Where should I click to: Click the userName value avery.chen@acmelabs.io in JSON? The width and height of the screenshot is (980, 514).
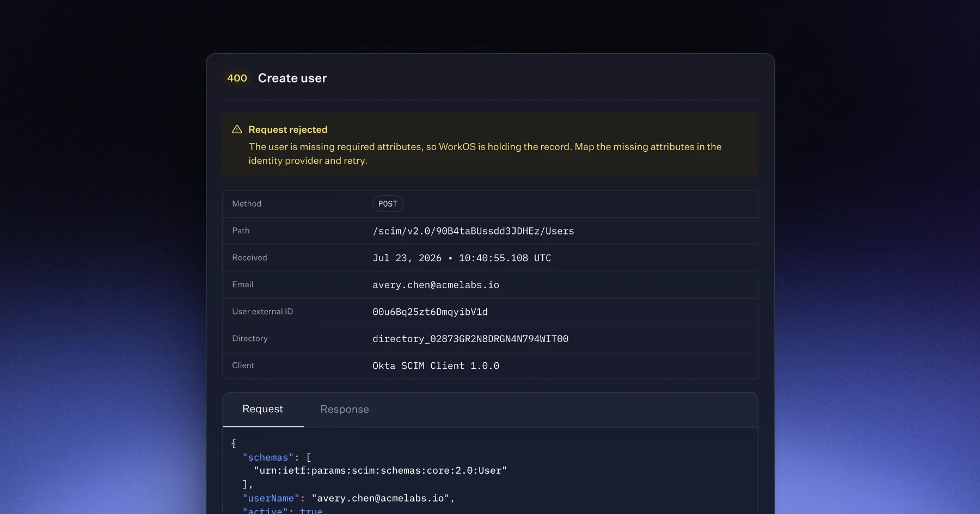pyautogui.click(x=381, y=498)
